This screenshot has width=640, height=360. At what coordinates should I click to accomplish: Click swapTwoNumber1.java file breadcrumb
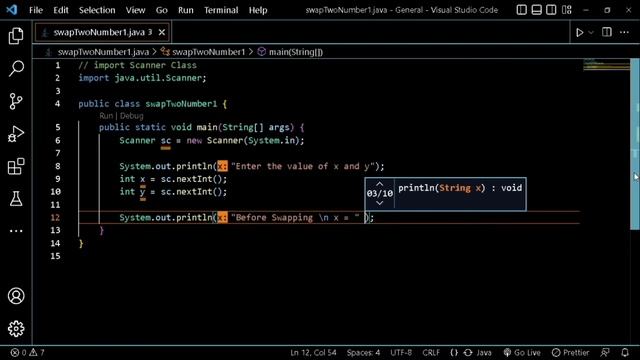tap(103, 52)
